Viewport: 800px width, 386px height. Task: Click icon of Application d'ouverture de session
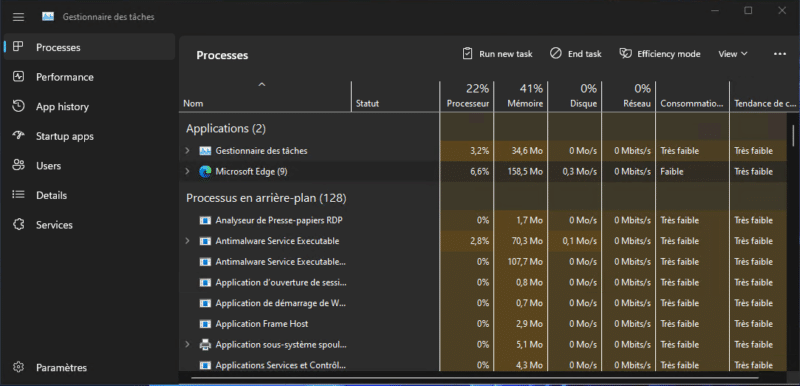tap(205, 282)
